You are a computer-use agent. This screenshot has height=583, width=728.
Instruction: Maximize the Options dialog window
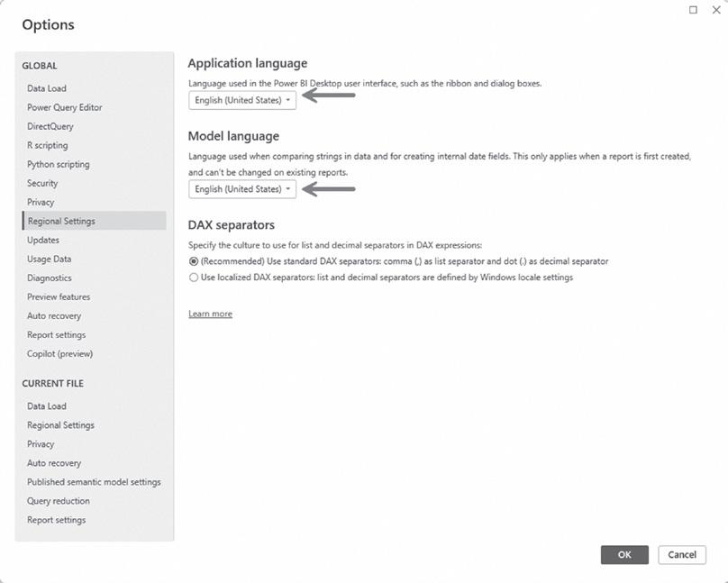pyautogui.click(x=694, y=10)
